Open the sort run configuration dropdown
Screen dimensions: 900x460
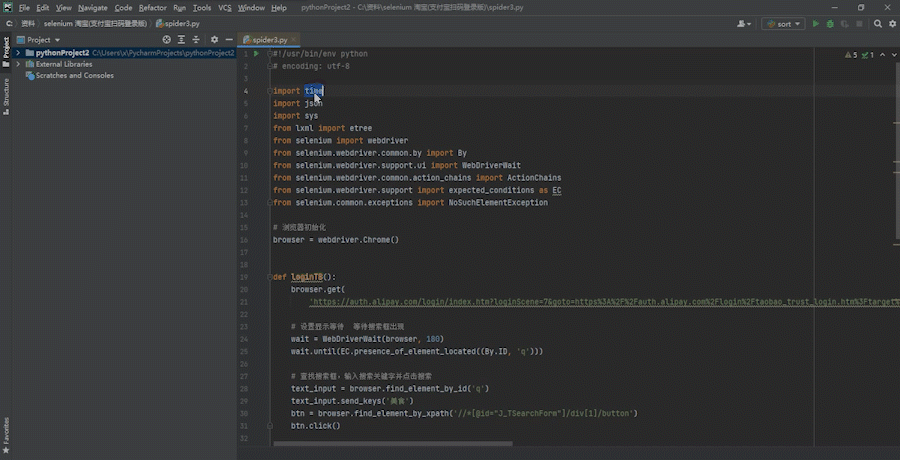784,24
